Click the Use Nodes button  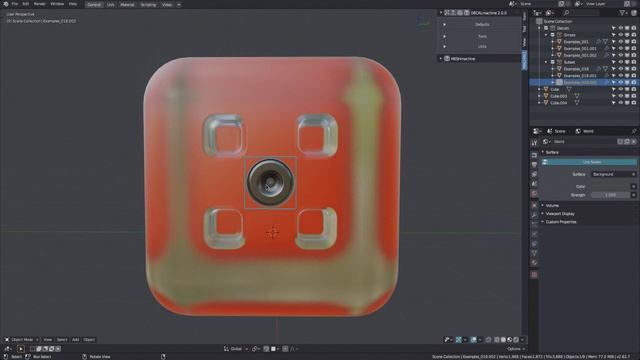[589, 162]
